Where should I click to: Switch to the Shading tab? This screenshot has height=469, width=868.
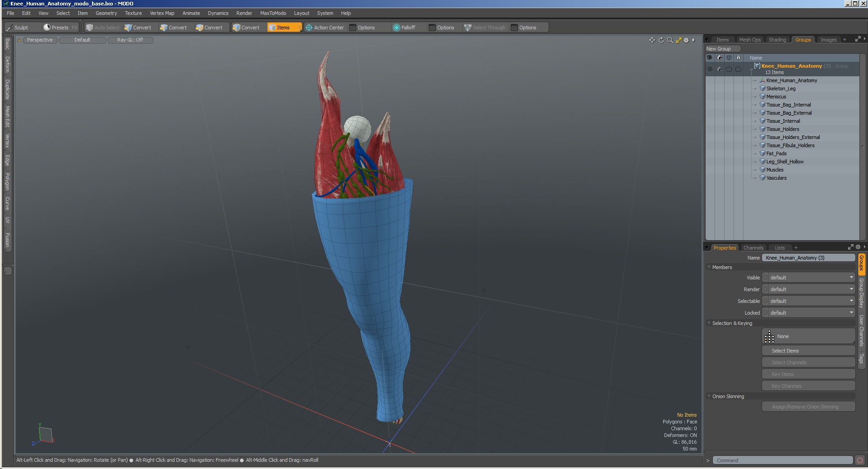(x=777, y=40)
